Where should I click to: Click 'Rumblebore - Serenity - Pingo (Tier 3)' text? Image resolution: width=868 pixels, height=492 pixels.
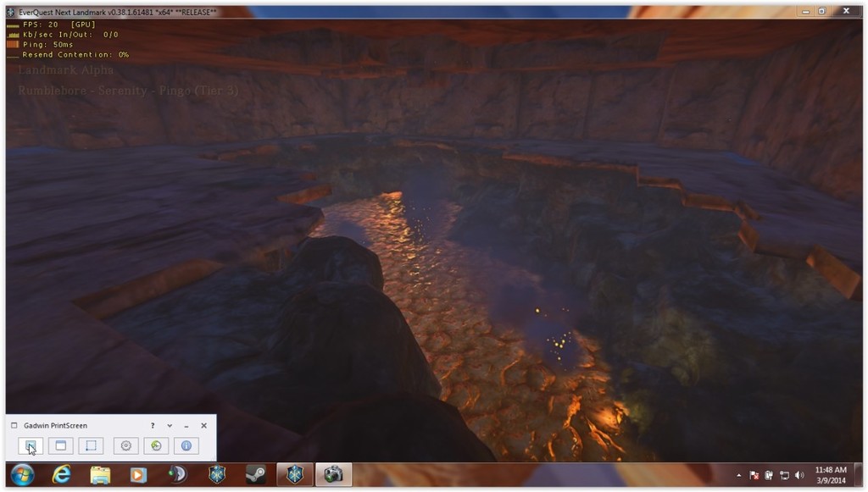pyautogui.click(x=128, y=91)
